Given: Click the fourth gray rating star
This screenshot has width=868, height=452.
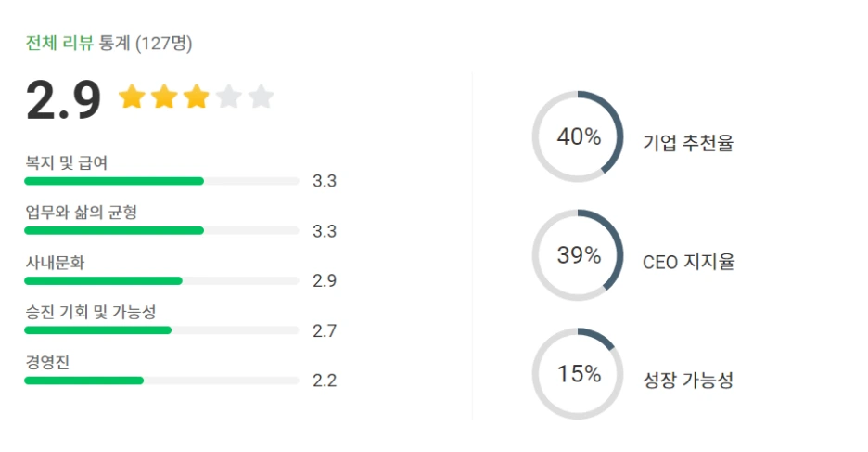Looking at the screenshot, I should 229,97.
